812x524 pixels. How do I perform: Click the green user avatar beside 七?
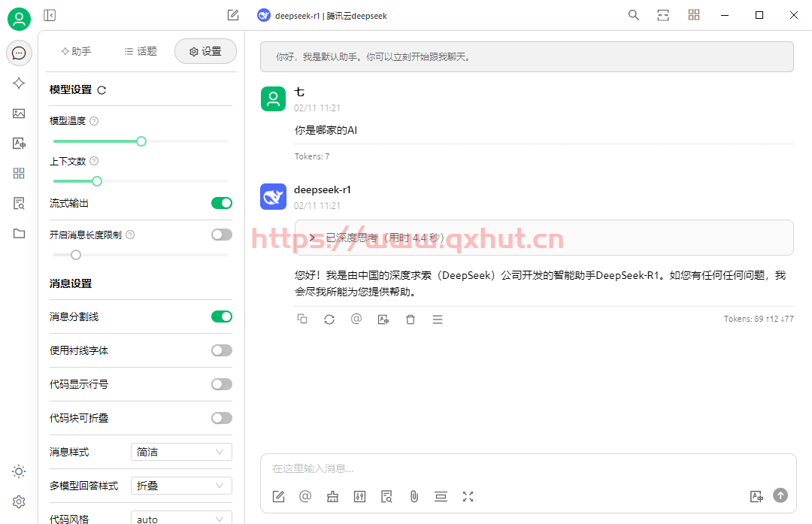[273, 99]
